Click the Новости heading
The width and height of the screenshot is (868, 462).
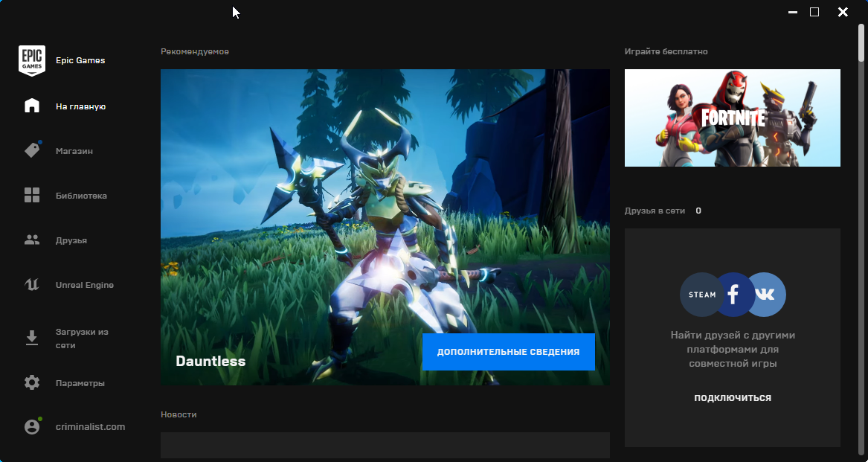tap(179, 414)
